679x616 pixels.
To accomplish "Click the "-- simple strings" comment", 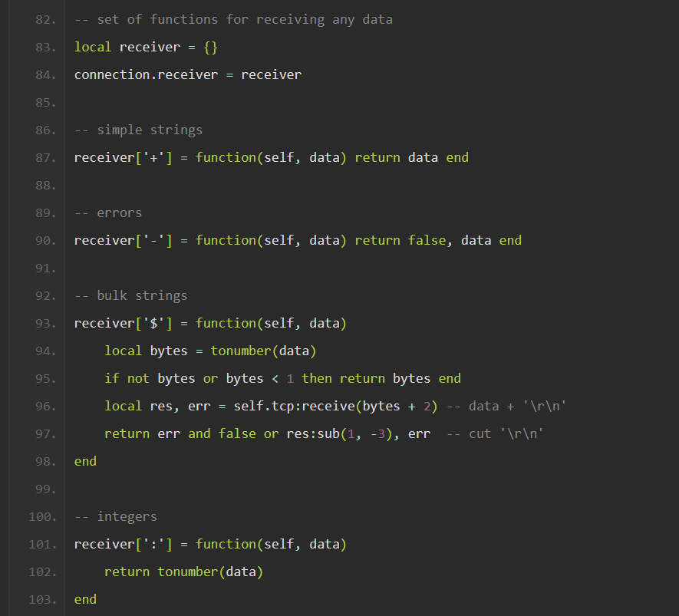I will (x=138, y=130).
